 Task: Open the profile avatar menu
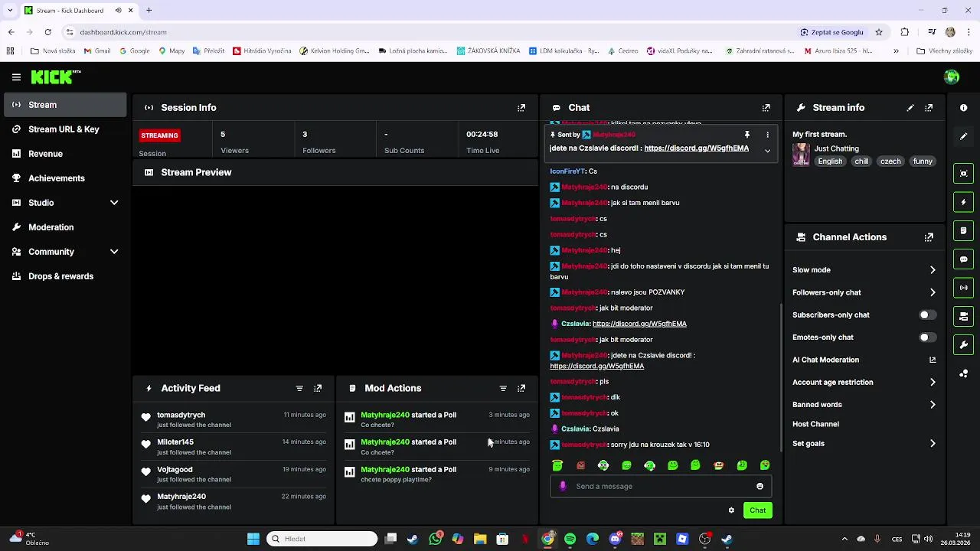pos(952,77)
